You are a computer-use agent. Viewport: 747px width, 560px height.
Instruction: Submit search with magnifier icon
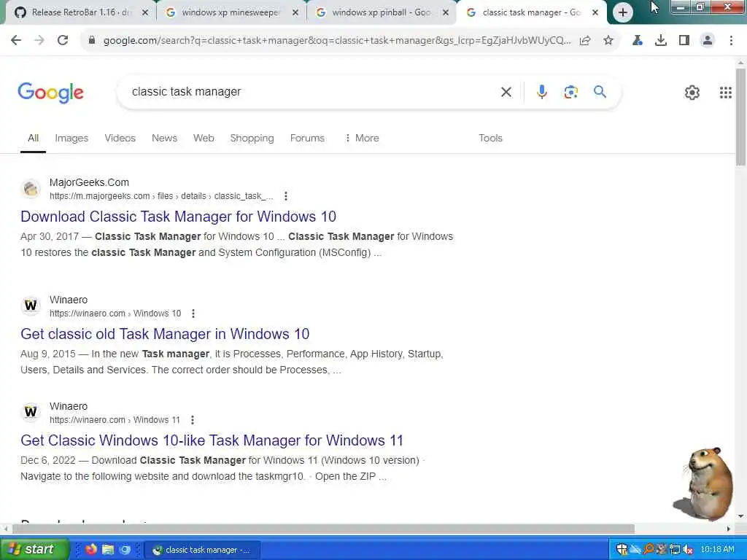click(600, 91)
